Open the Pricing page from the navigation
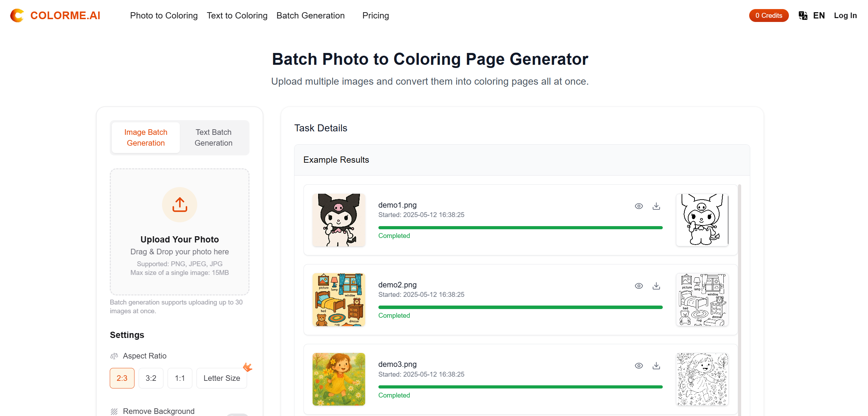This screenshot has height=416, width=868. click(375, 15)
